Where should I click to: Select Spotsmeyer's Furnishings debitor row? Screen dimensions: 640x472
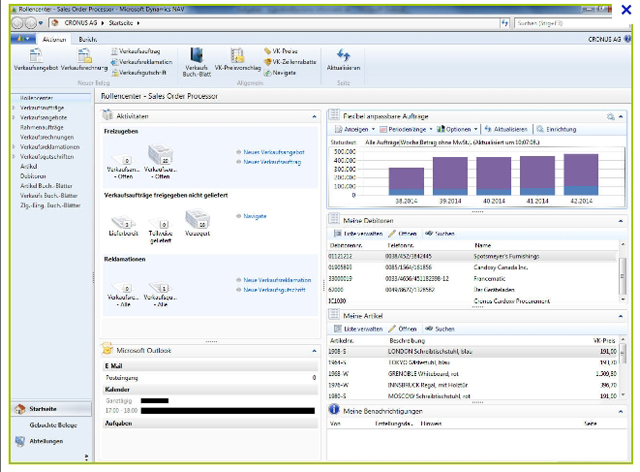[x=473, y=256]
